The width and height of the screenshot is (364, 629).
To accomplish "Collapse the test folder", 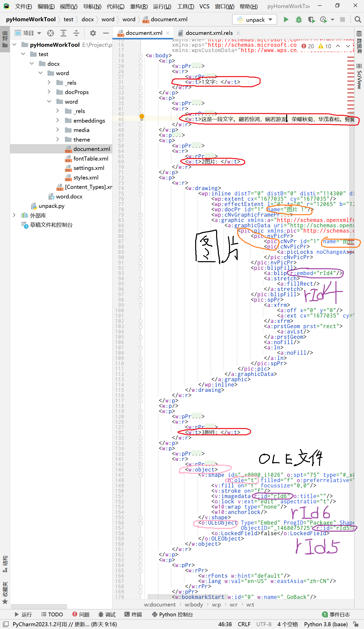I will (23, 54).
